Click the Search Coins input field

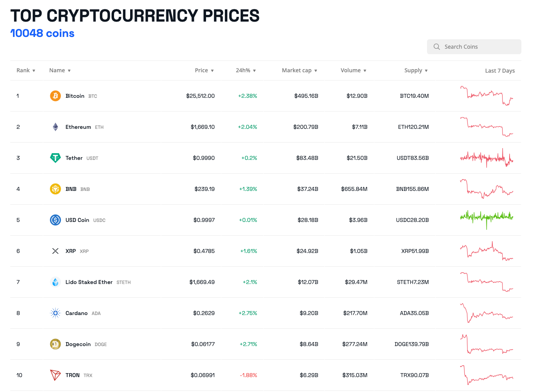[x=474, y=47]
